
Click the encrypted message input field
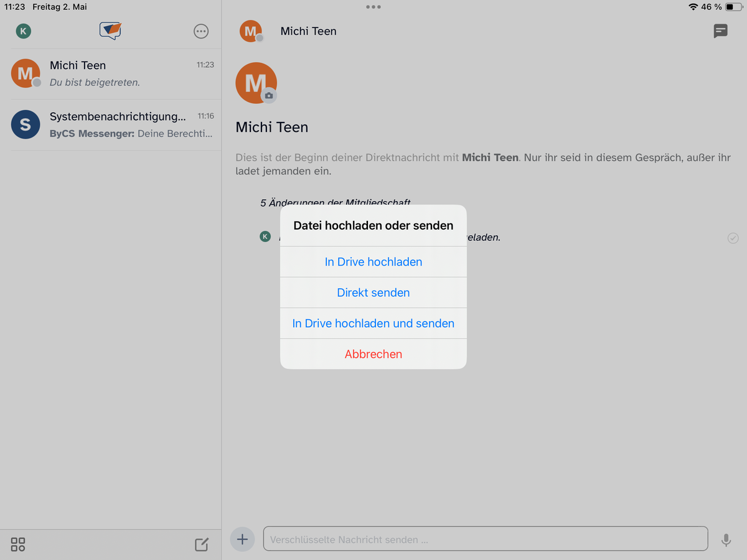click(x=486, y=539)
